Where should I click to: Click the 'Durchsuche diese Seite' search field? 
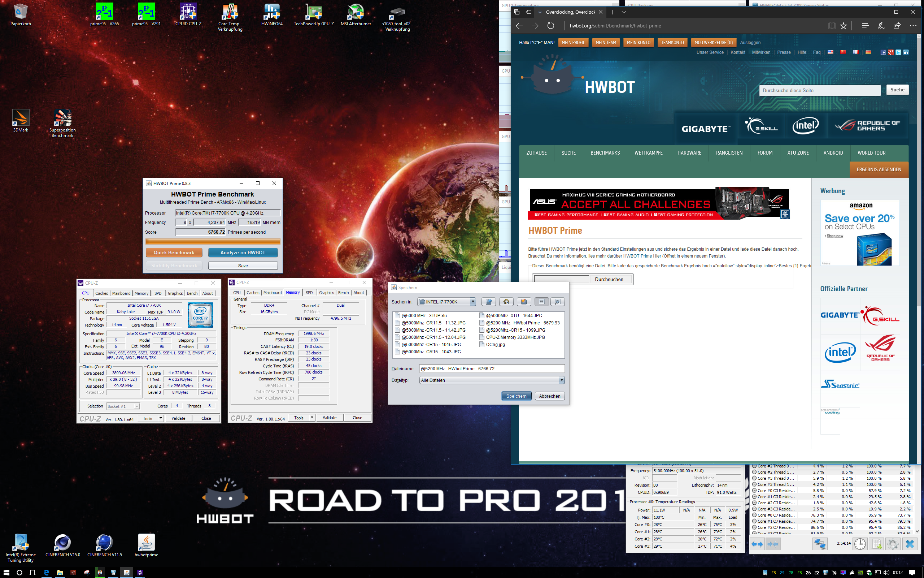[820, 91]
